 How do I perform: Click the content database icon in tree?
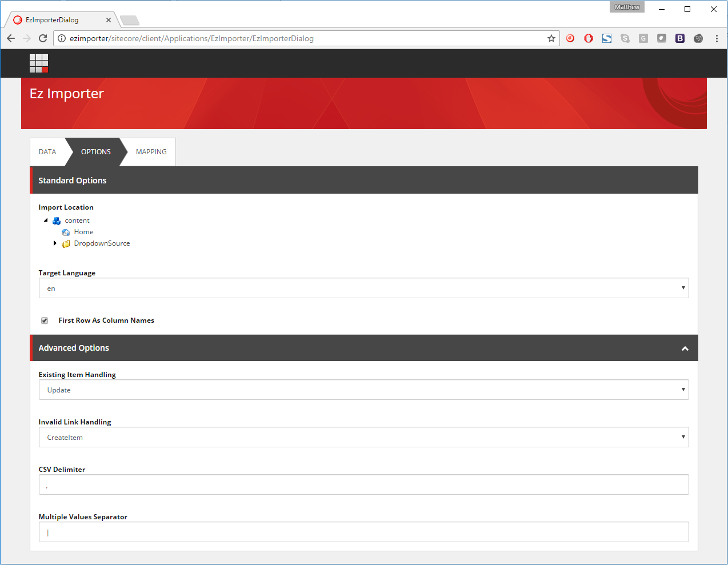(x=57, y=221)
